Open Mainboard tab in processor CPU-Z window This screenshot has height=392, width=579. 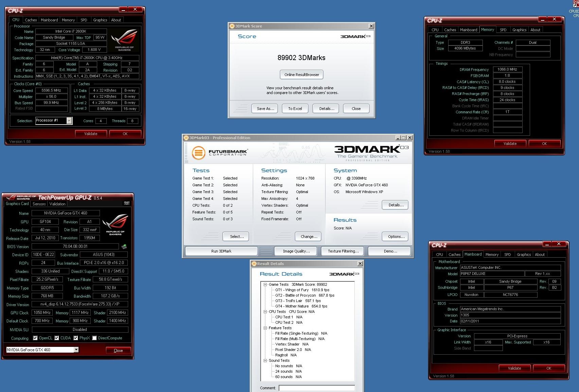click(49, 20)
